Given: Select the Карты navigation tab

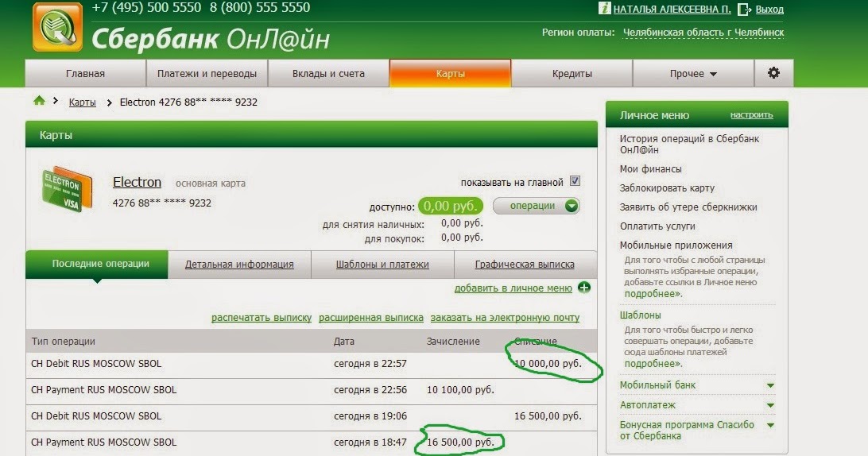Looking at the screenshot, I should pos(450,74).
